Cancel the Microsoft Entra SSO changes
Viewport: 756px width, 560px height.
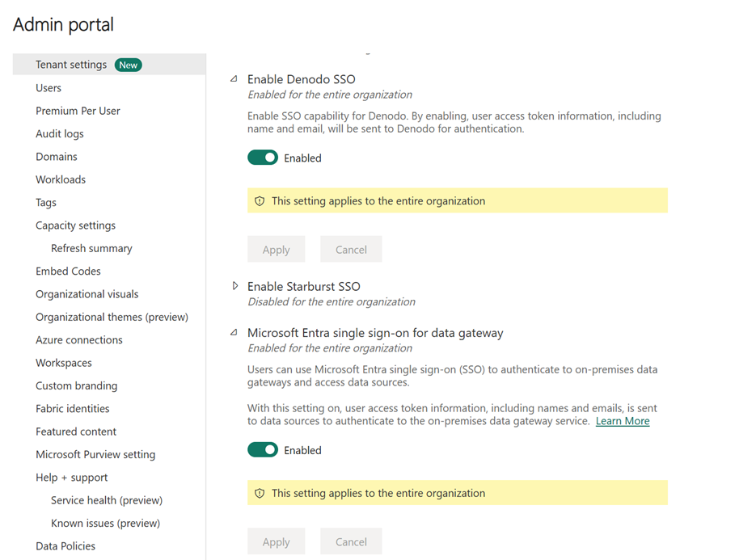point(351,541)
